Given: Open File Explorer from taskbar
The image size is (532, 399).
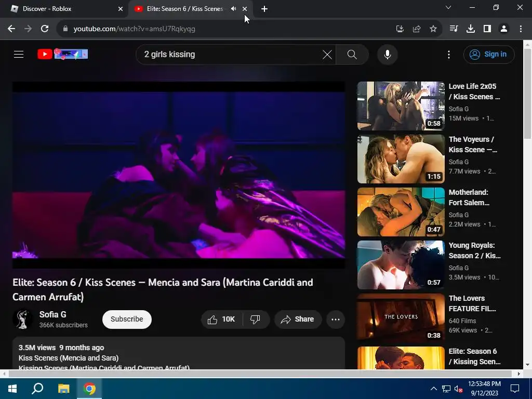Looking at the screenshot, I should pyautogui.click(x=63, y=389).
